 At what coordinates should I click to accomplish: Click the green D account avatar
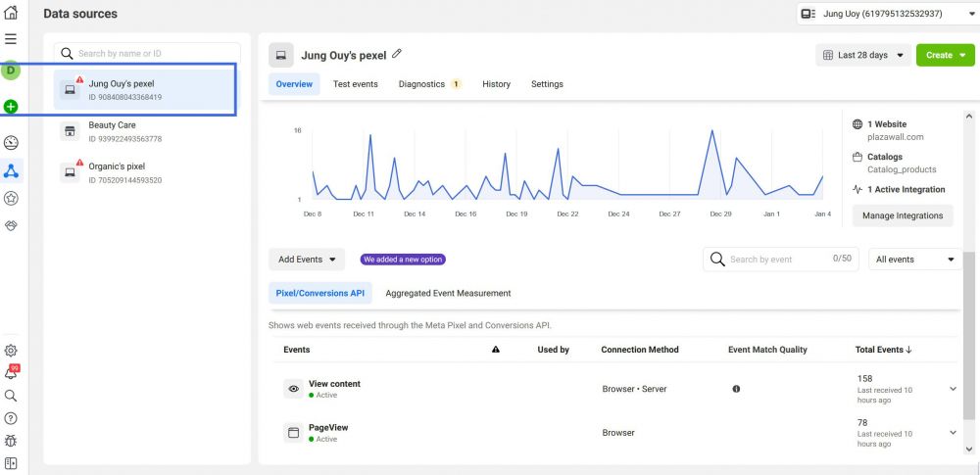pos(11,71)
